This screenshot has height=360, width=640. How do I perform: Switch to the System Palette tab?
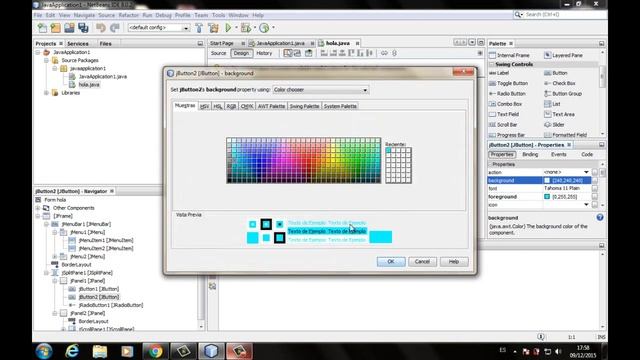(340, 106)
